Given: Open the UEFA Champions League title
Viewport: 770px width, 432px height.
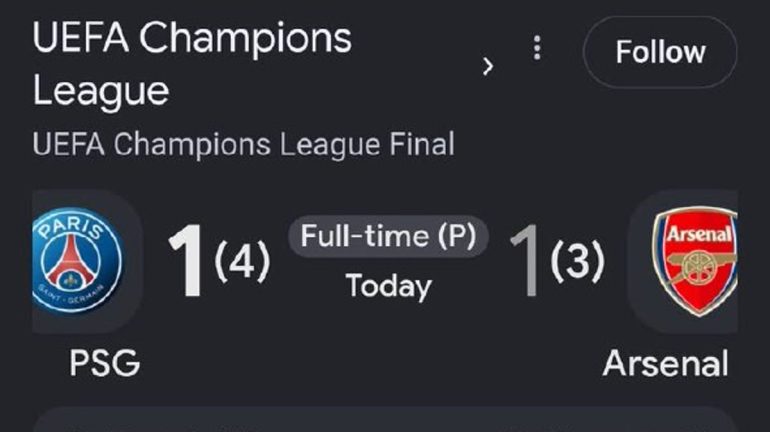Looking at the screenshot, I should (192, 64).
